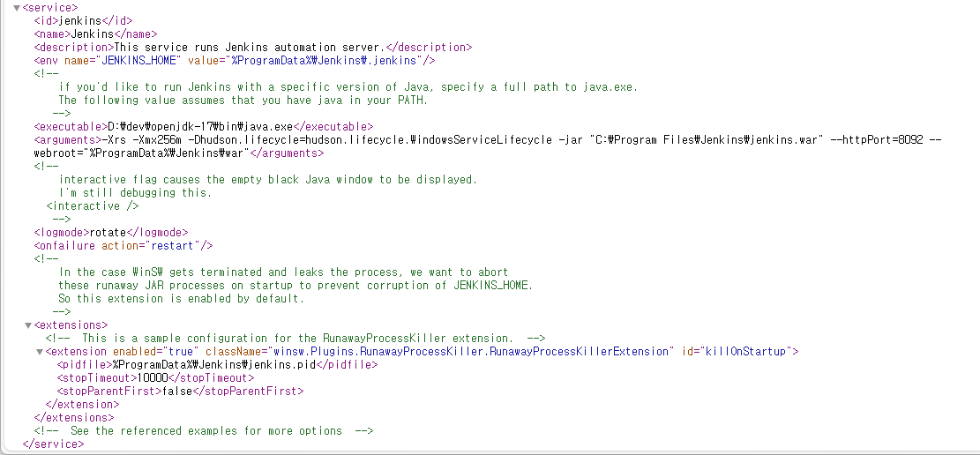Click the pidfile jenkins.pid path
Screen dimensions: 980x455
tap(215, 364)
